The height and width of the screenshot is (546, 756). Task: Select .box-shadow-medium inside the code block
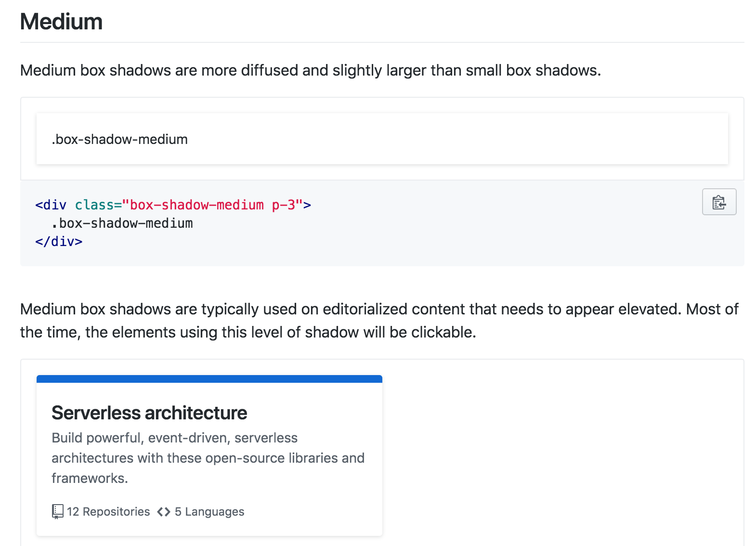coord(122,223)
